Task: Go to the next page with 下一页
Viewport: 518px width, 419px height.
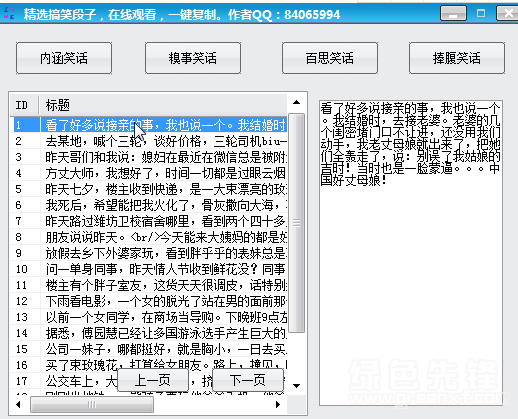Action: pos(248,380)
